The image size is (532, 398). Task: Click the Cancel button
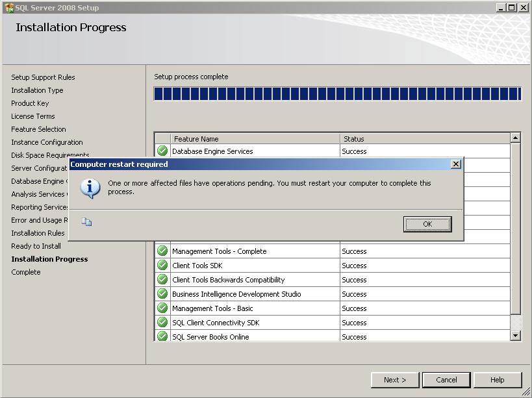(446, 380)
